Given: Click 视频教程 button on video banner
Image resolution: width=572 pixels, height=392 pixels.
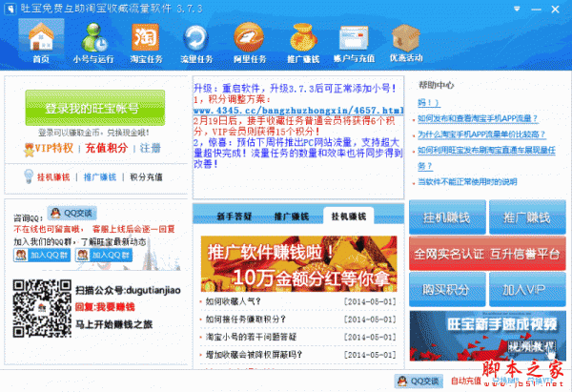Looking at the screenshot, I should coord(532,346).
